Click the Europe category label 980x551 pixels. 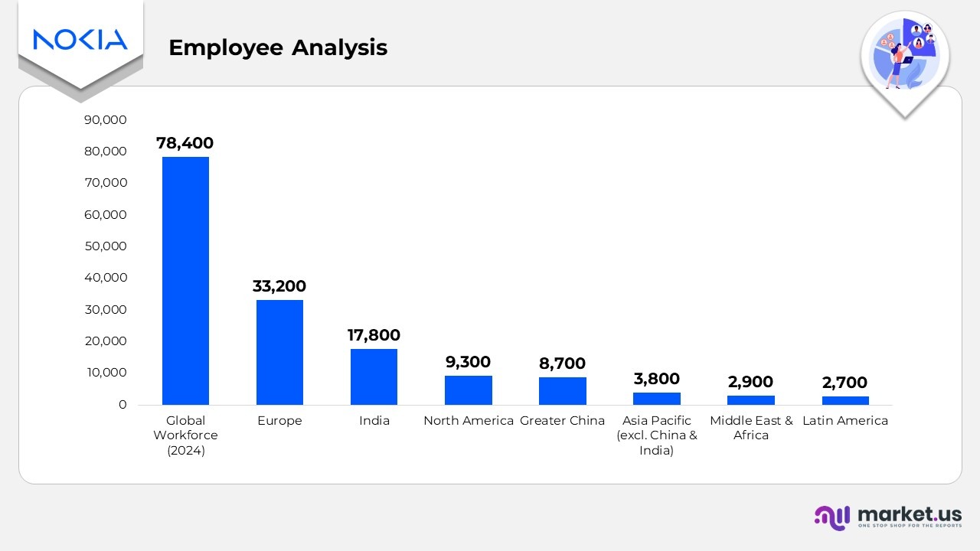coord(279,420)
